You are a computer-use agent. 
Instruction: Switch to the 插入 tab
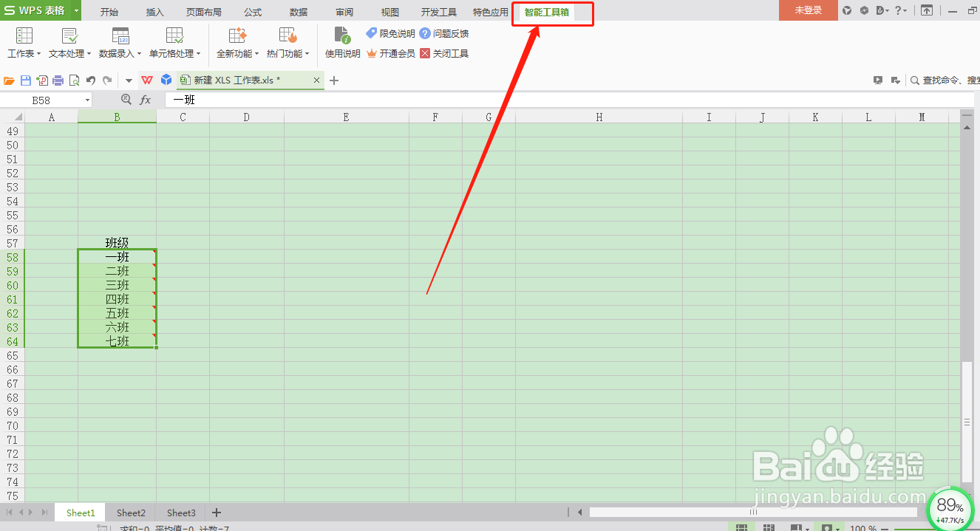tap(155, 12)
